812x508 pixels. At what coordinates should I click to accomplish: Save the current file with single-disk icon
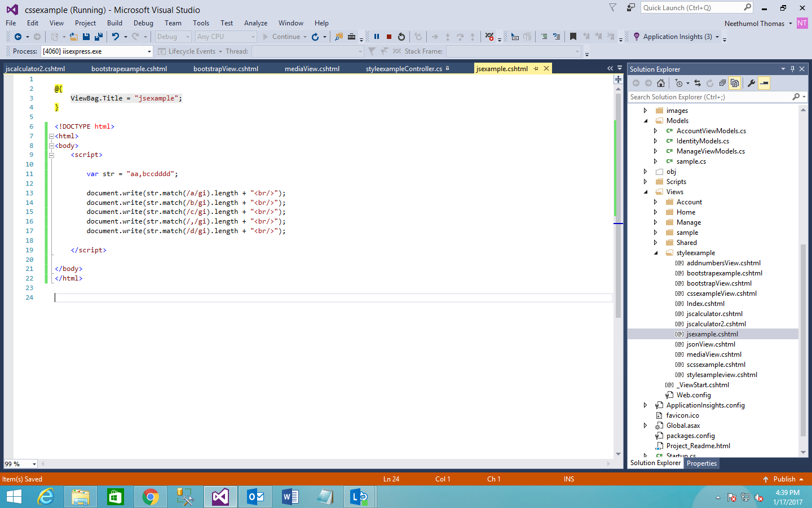coord(86,37)
